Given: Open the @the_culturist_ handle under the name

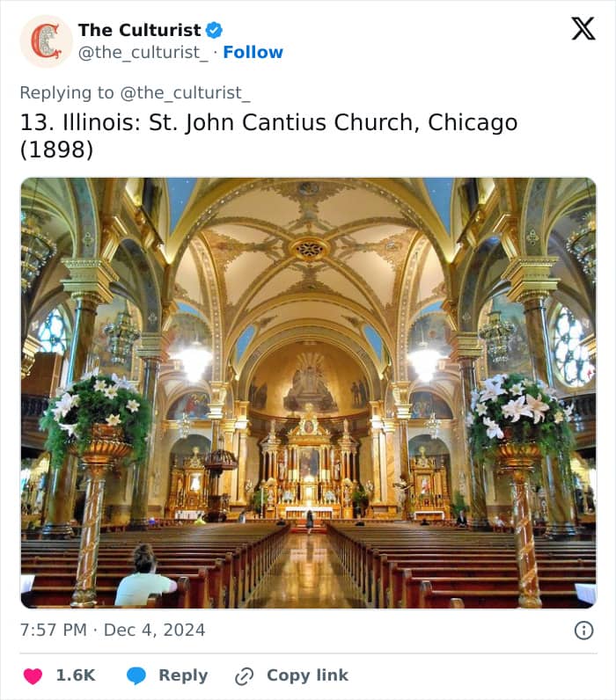Looking at the screenshot, I should coord(143,53).
